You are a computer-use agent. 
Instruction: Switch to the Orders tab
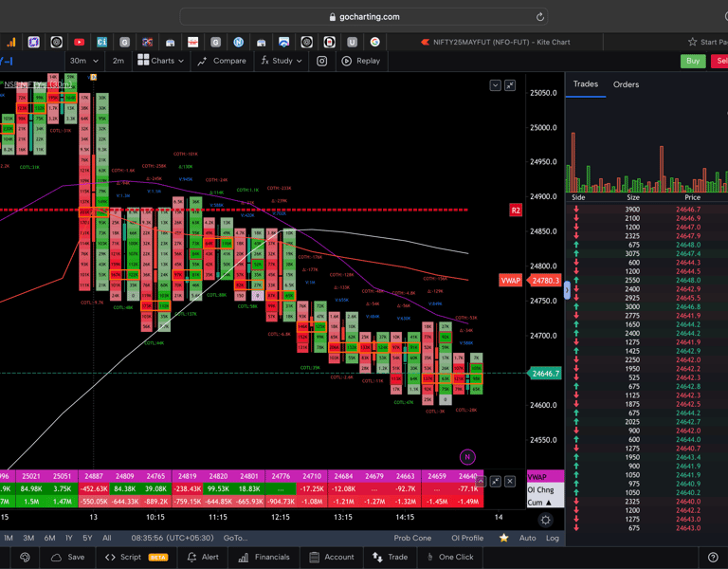[x=626, y=84]
